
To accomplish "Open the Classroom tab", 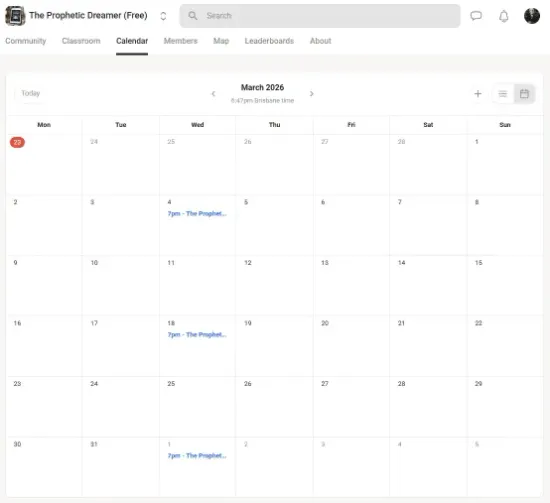I will click(x=81, y=41).
